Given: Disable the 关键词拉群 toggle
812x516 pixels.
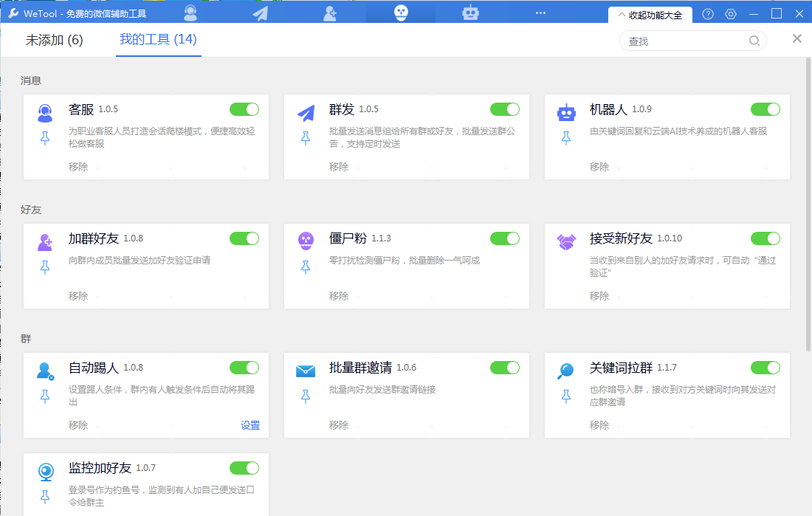Looking at the screenshot, I should [x=765, y=368].
